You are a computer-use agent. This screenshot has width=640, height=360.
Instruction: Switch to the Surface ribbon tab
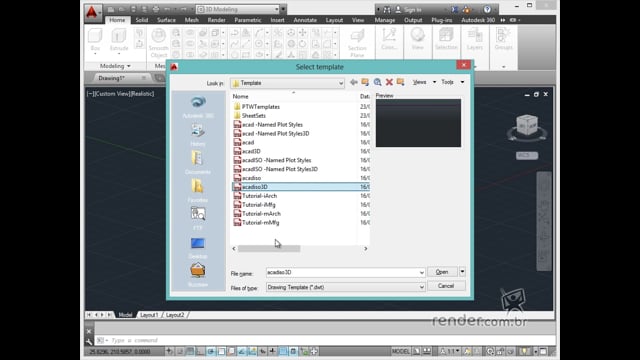(x=166, y=20)
